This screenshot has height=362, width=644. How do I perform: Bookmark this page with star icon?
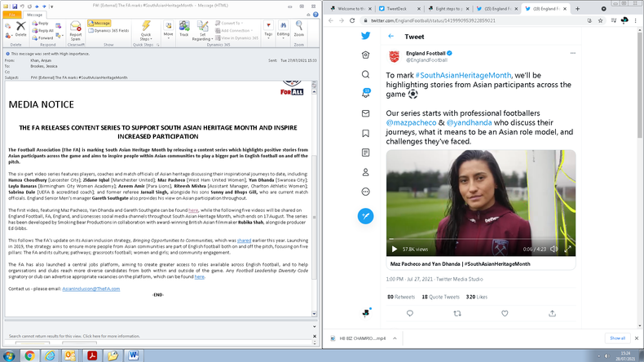coord(601,20)
